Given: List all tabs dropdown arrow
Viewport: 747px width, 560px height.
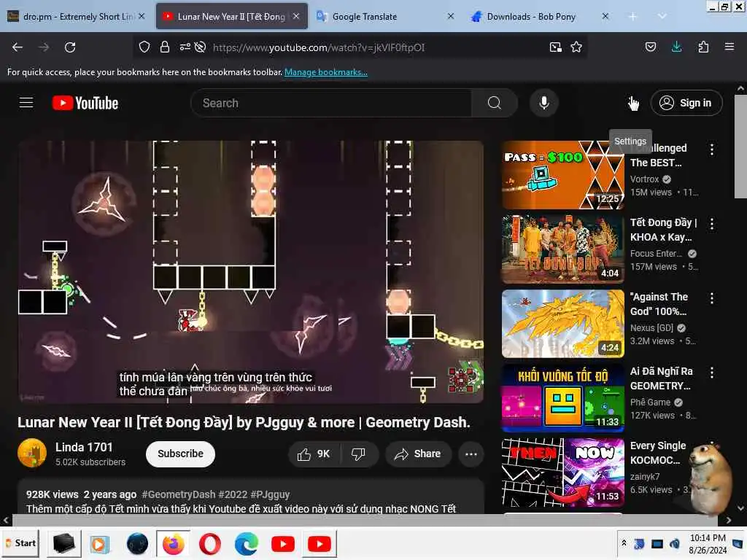Looking at the screenshot, I should pos(662,16).
